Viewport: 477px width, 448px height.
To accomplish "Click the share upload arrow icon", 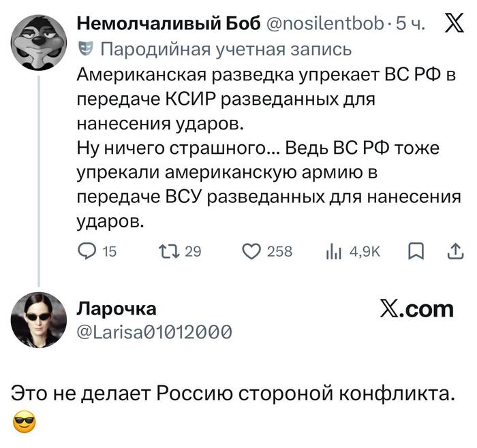I will (x=452, y=252).
